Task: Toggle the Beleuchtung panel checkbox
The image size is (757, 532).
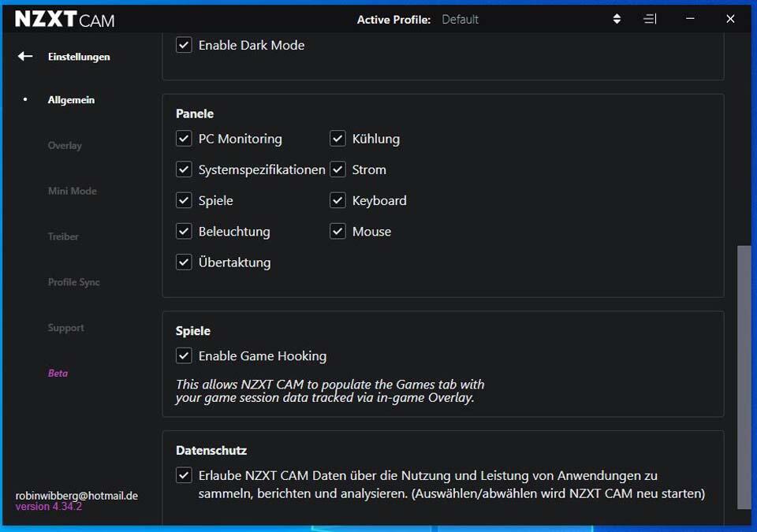Action: (184, 231)
